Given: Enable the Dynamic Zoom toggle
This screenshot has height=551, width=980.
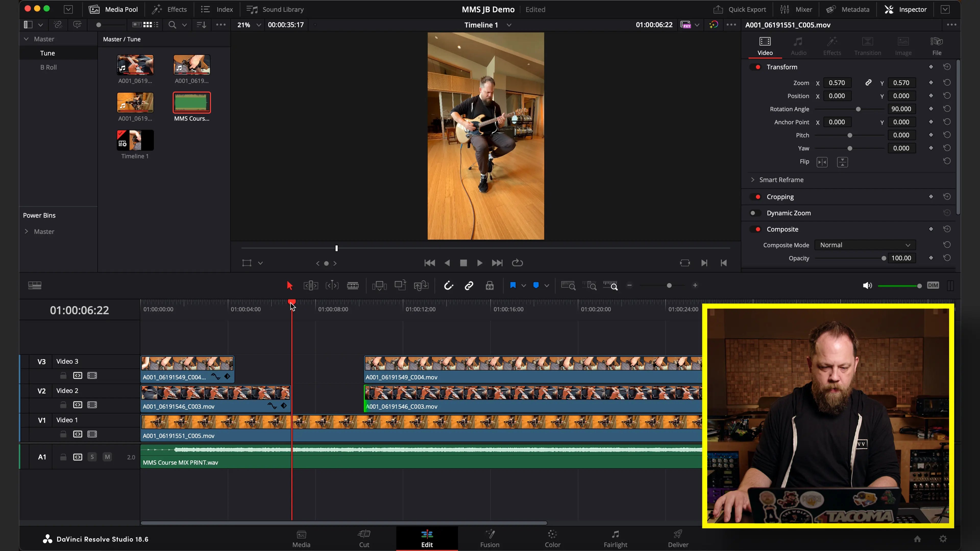Looking at the screenshot, I should pos(754,213).
